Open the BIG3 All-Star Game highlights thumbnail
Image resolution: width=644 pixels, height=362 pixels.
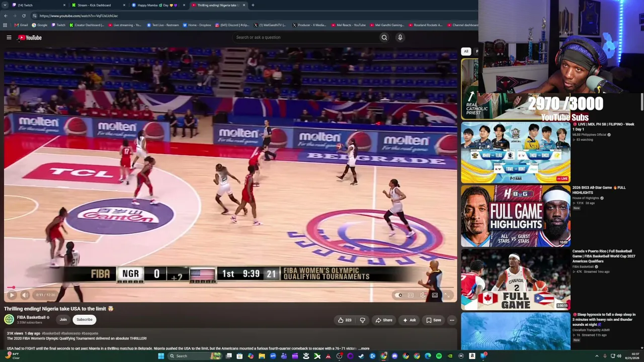pyautogui.click(x=516, y=216)
